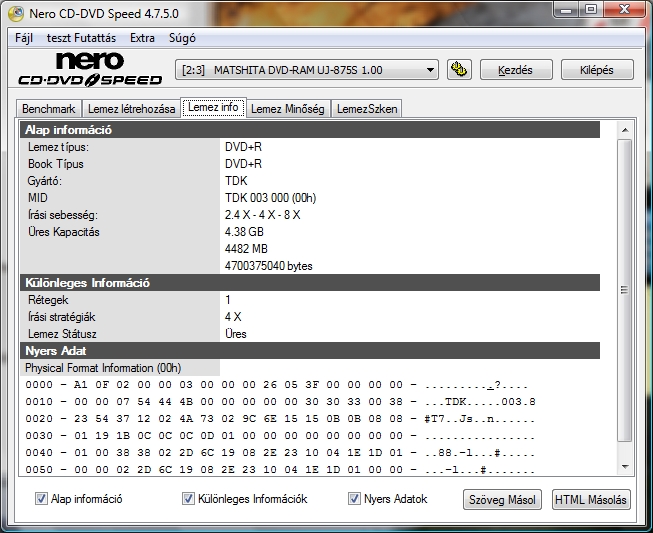
Task: Click the Szöveg Másol button
Action: coord(502,499)
